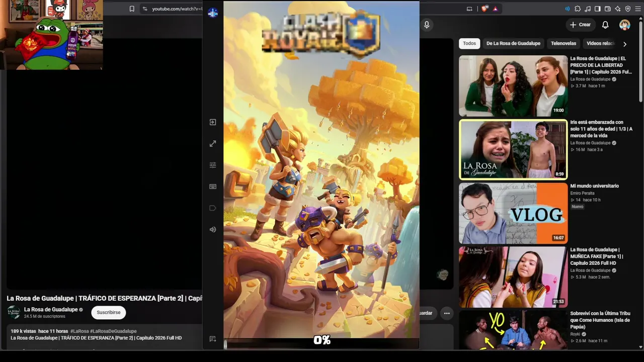
Task: Open YouTube notifications bell
Action: tap(605, 25)
